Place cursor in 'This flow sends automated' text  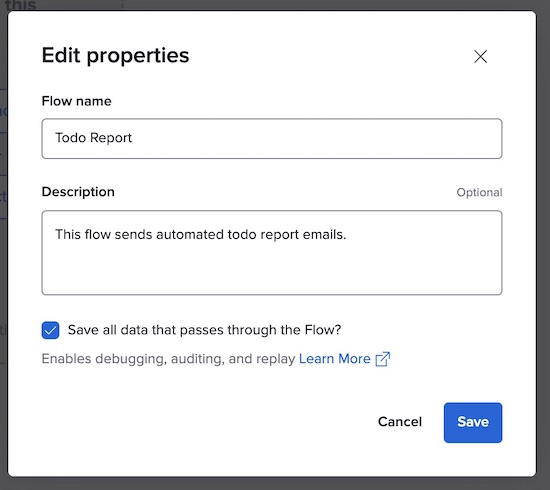[140, 234]
